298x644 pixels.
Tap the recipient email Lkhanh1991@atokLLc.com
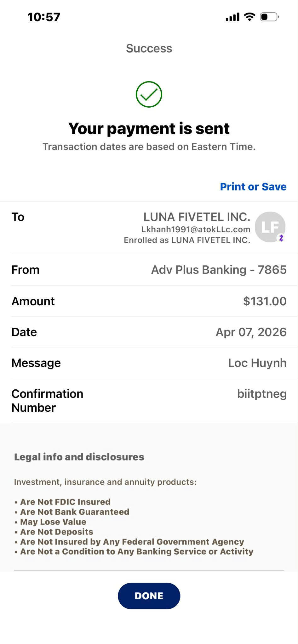[x=196, y=229]
